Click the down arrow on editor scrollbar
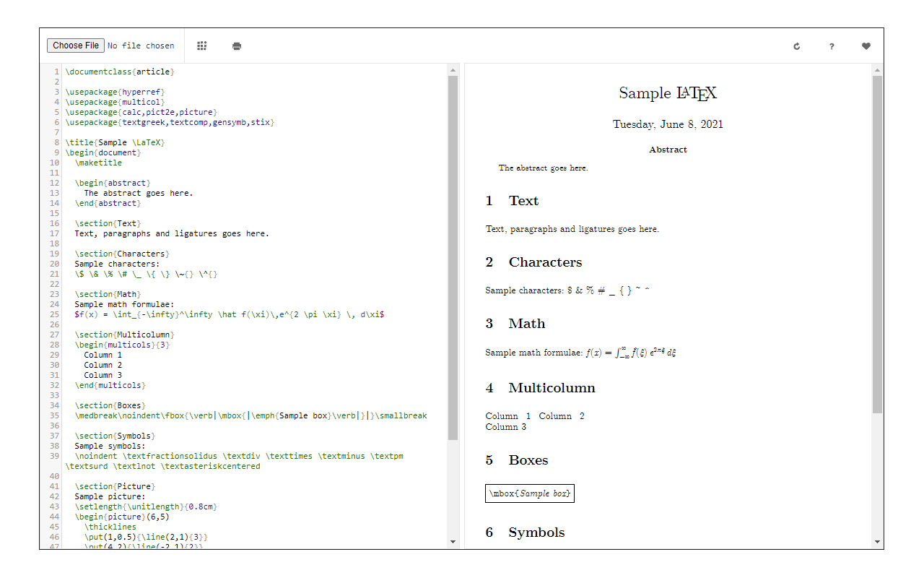 [x=453, y=541]
